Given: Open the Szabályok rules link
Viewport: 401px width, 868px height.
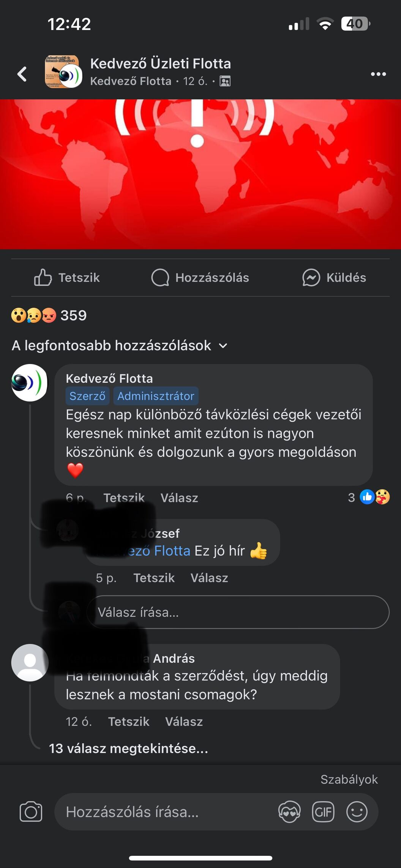Looking at the screenshot, I should 349,779.
